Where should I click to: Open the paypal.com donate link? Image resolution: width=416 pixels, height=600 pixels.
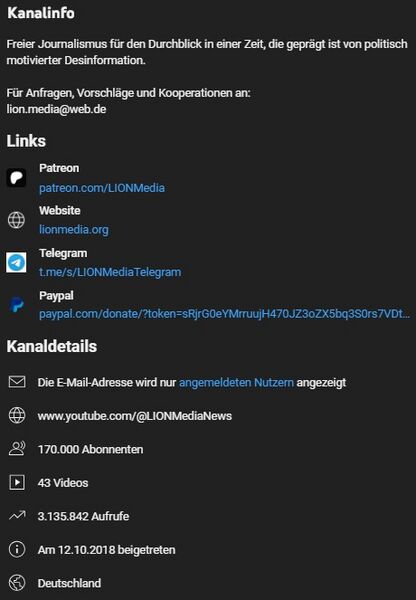[224, 314]
